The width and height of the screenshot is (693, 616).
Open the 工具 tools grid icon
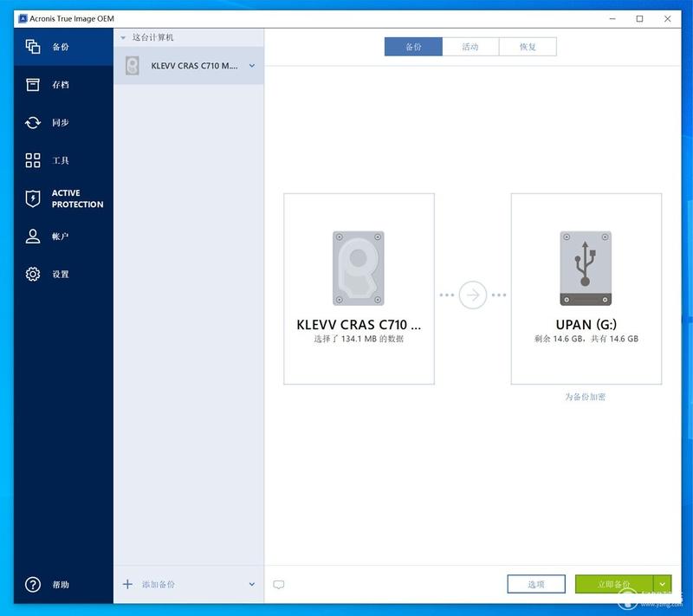pos(33,160)
